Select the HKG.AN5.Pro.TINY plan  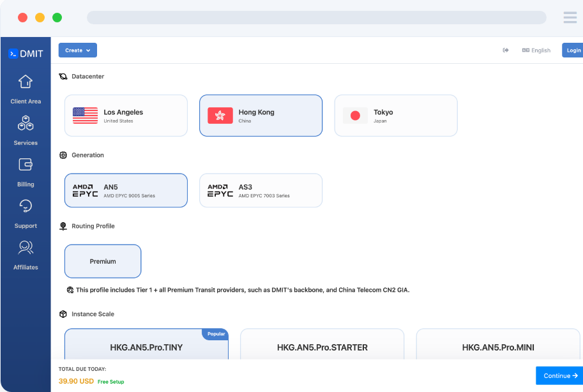pos(146,344)
